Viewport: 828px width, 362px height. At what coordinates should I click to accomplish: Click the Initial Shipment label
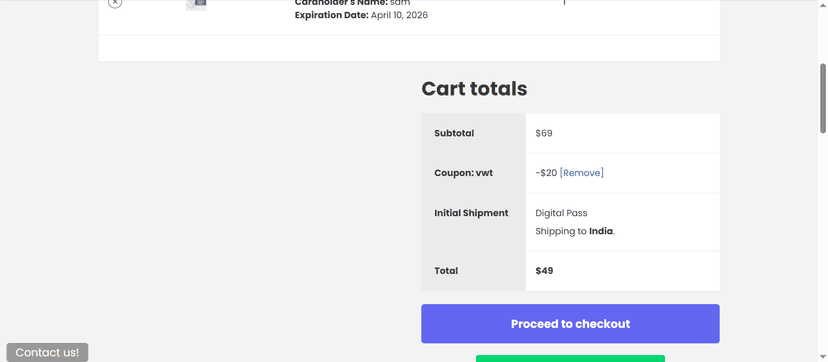click(x=471, y=213)
